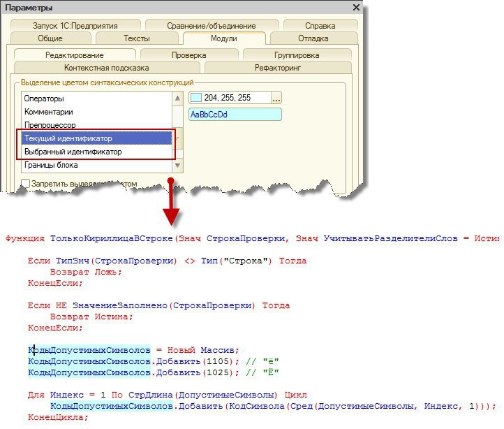The height and width of the screenshot is (429, 504).
Task: Click Добавить(1105) call in code
Action: (195, 361)
